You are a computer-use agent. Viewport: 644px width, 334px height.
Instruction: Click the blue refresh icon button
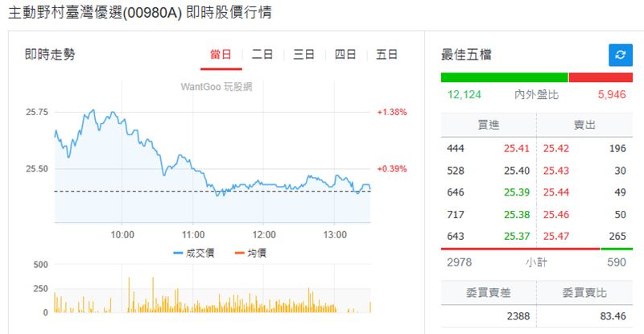(x=620, y=55)
